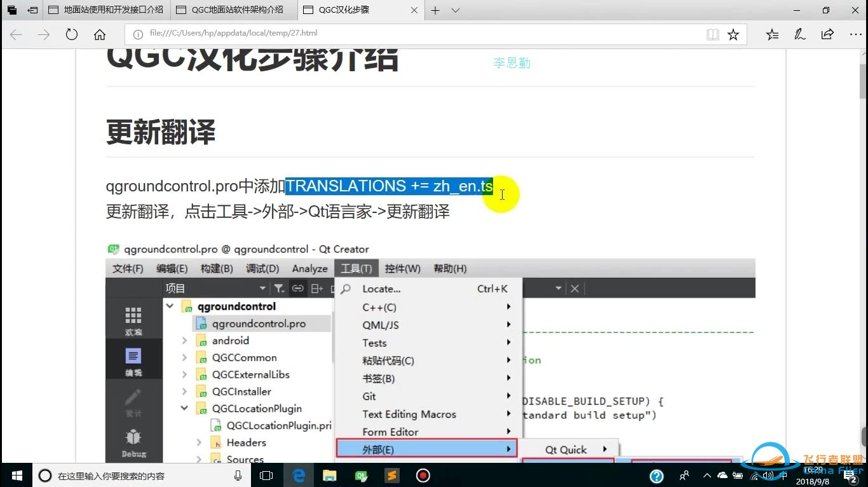This screenshot has height=487, width=868.
Task: Open the site information icon in address bar
Action: click(137, 34)
